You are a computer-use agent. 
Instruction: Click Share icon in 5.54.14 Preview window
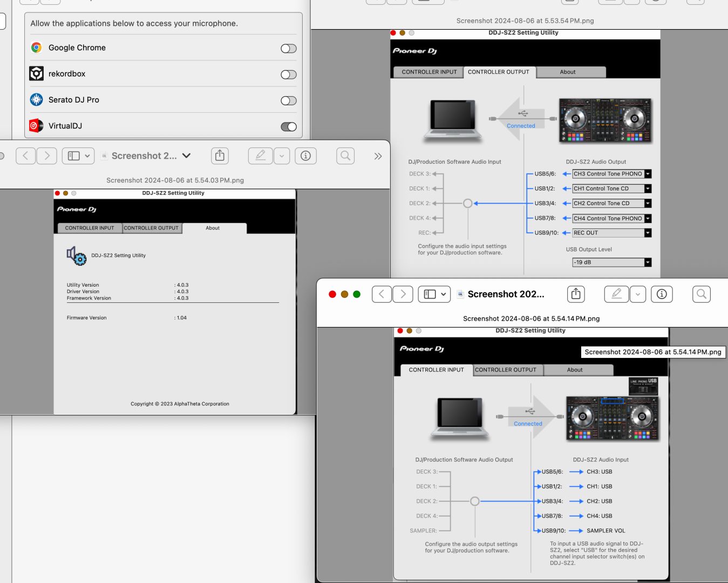pyautogui.click(x=576, y=294)
